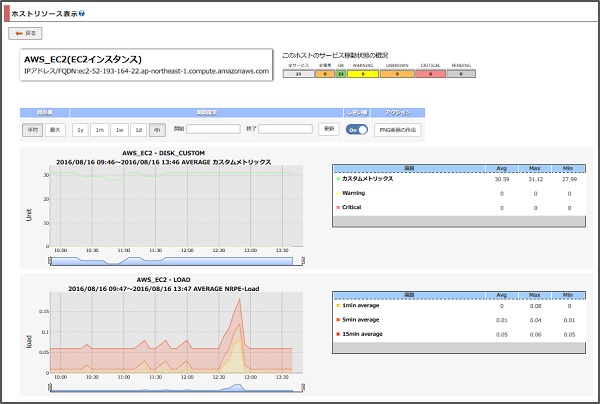Click the AWS_EC2 - LOAD chart title

(163, 280)
